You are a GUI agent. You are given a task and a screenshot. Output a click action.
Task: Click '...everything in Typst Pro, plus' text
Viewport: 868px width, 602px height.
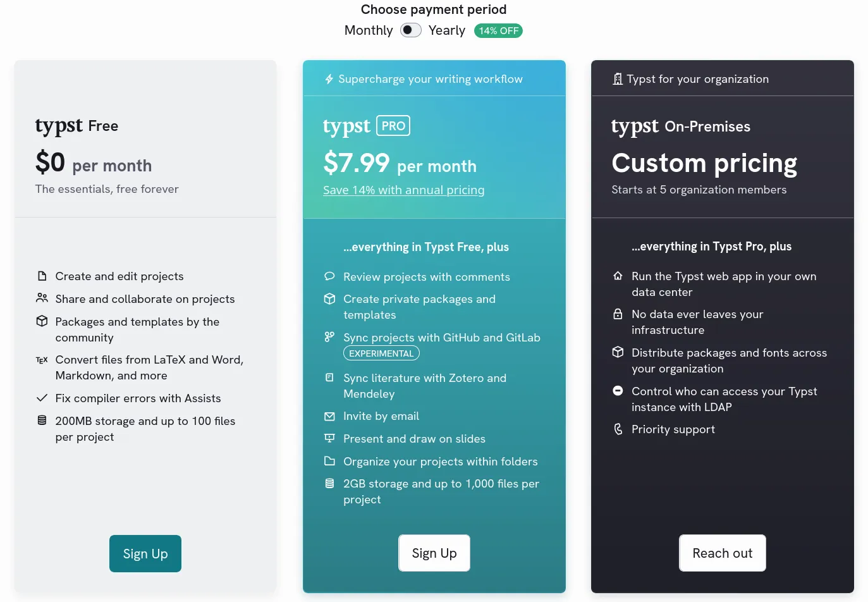click(x=711, y=247)
